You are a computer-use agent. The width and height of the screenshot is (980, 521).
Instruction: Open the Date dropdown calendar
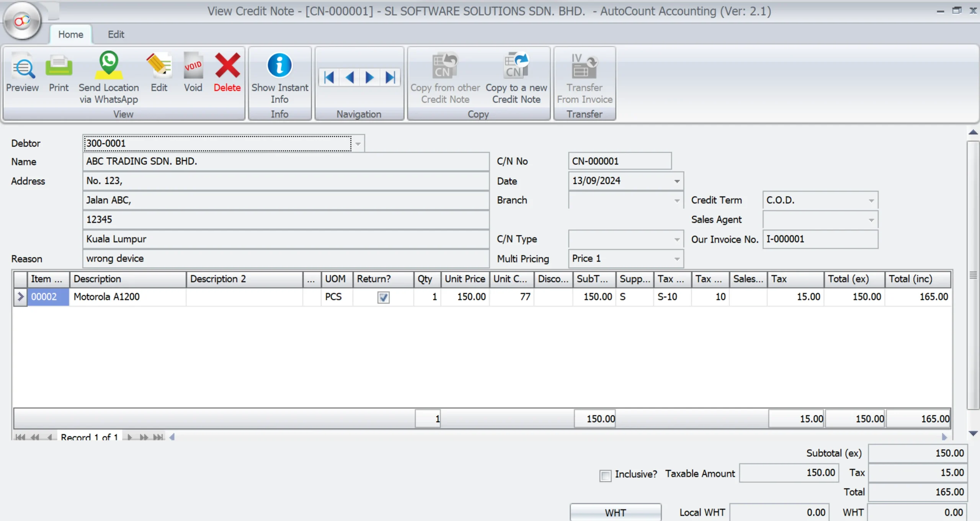pyautogui.click(x=677, y=181)
